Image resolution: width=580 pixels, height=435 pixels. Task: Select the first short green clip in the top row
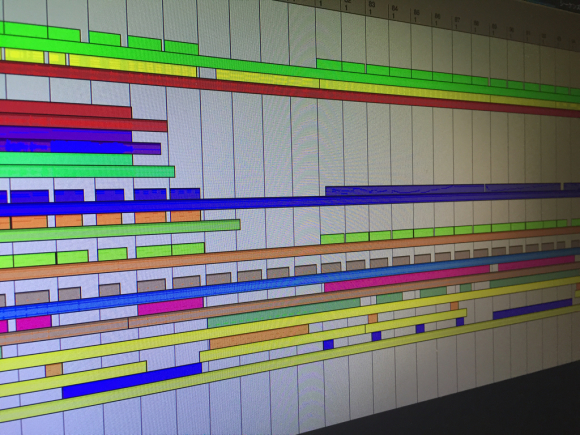(25, 30)
